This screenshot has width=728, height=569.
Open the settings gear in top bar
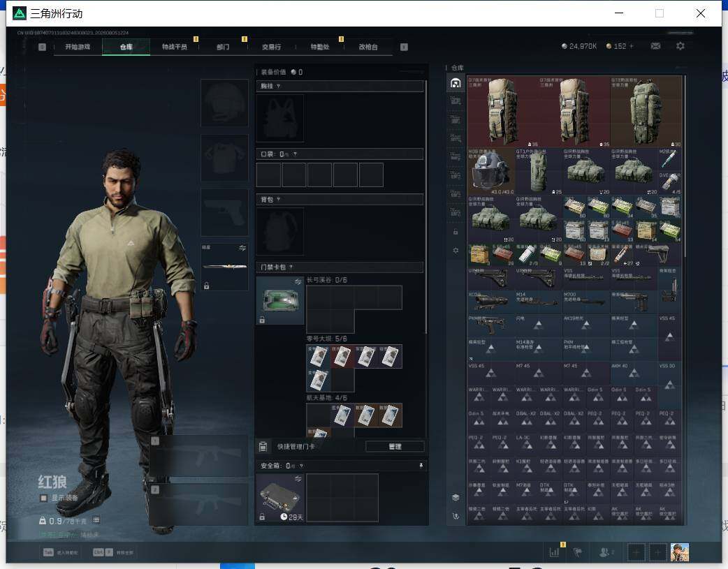point(680,46)
